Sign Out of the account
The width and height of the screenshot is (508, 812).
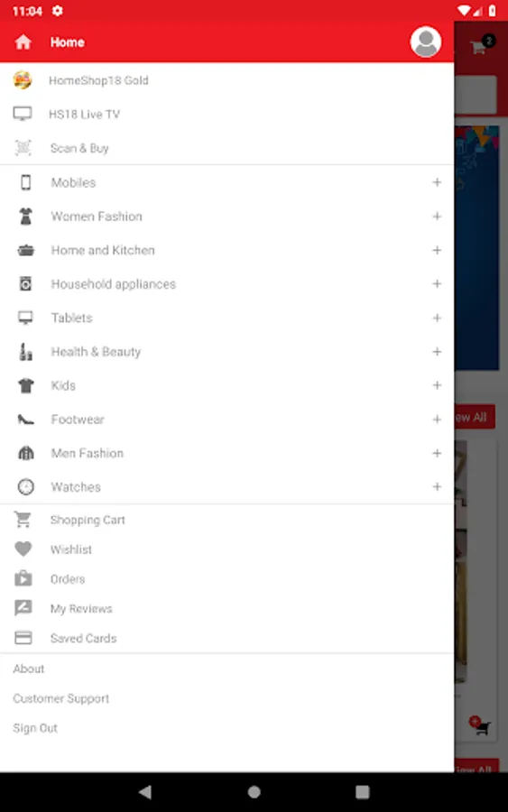tap(35, 728)
